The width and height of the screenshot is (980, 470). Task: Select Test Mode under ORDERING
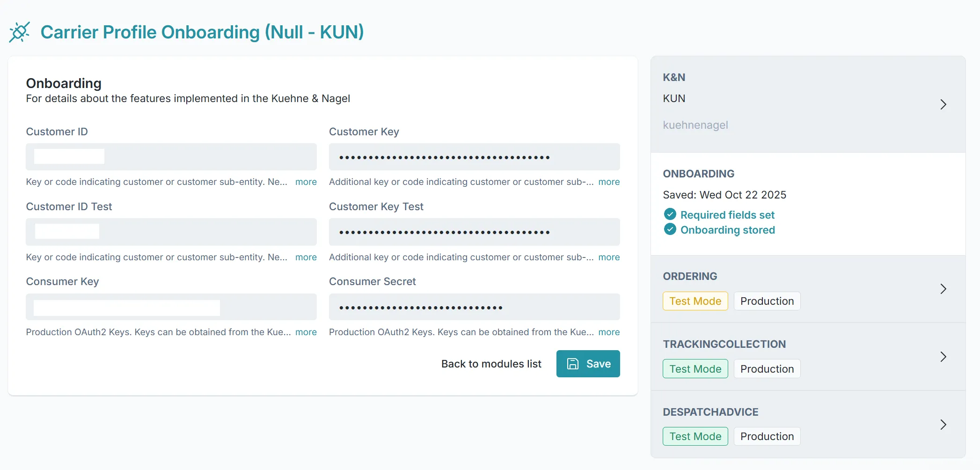coord(695,301)
